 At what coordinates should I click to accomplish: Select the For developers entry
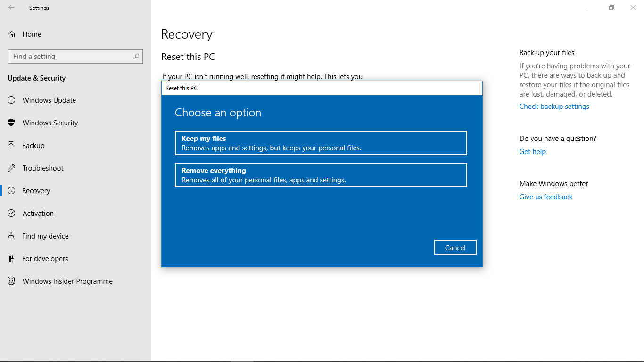(x=75, y=259)
